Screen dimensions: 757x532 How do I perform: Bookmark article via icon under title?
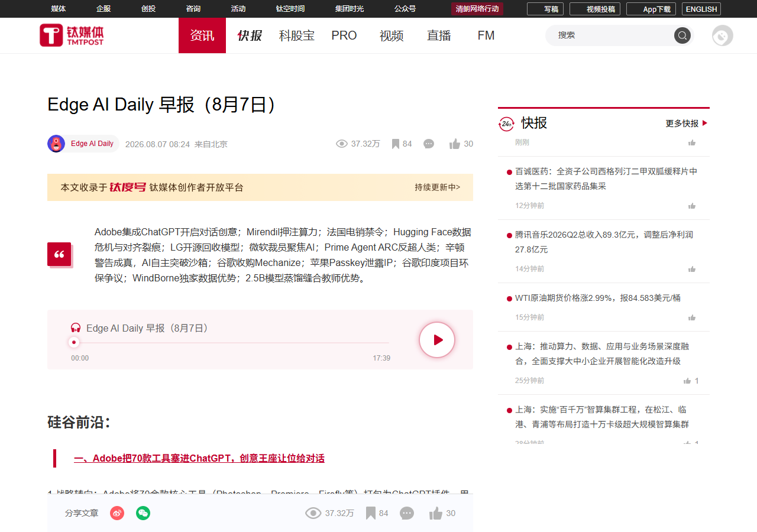tap(396, 144)
